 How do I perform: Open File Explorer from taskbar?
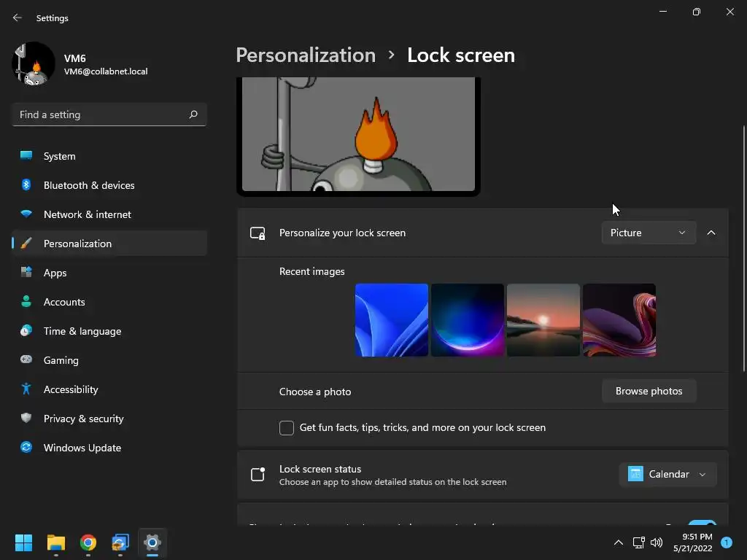coord(55,542)
